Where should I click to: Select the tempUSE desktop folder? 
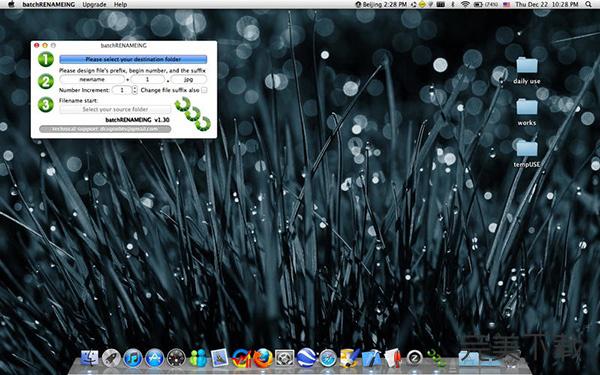click(x=527, y=154)
